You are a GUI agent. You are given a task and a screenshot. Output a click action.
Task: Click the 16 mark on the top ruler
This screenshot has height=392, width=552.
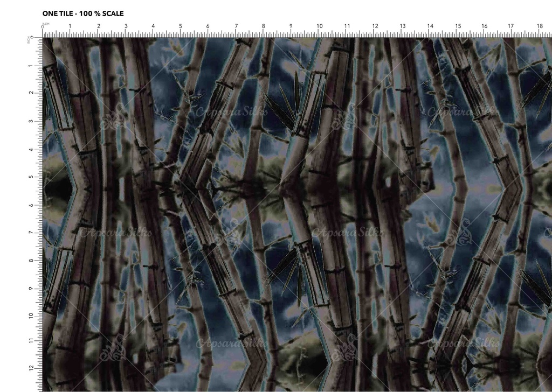click(x=485, y=26)
